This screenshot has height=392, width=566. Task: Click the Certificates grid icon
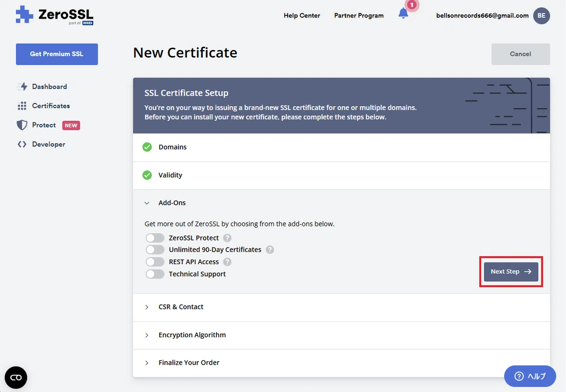(x=22, y=106)
